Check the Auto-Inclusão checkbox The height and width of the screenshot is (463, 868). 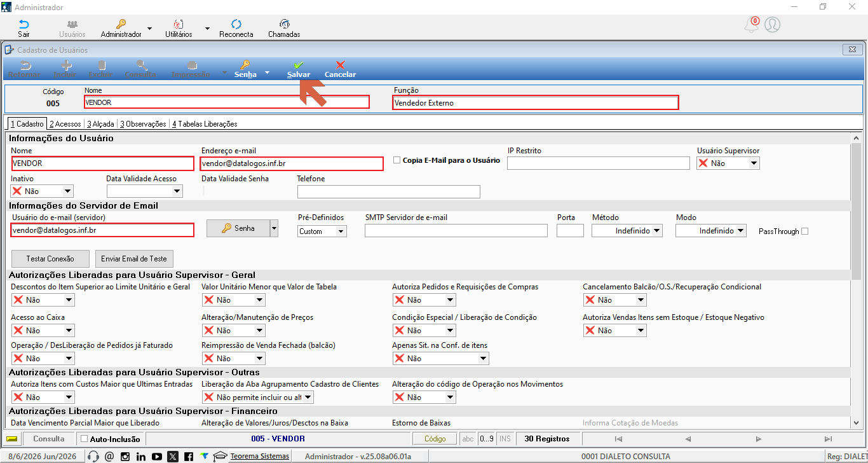[x=84, y=439]
